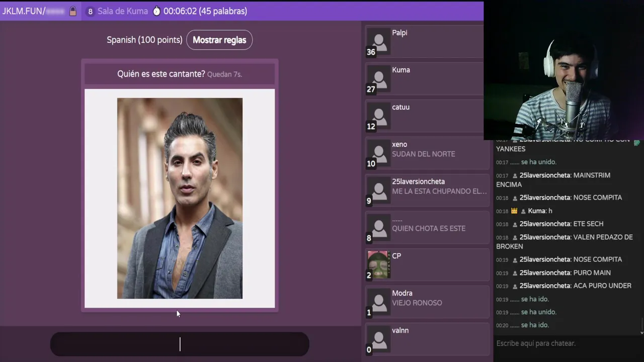The image size is (644, 362).
Task: Click the avatar beside QUIEN CHOTA ES ESTE
Action: point(378,228)
